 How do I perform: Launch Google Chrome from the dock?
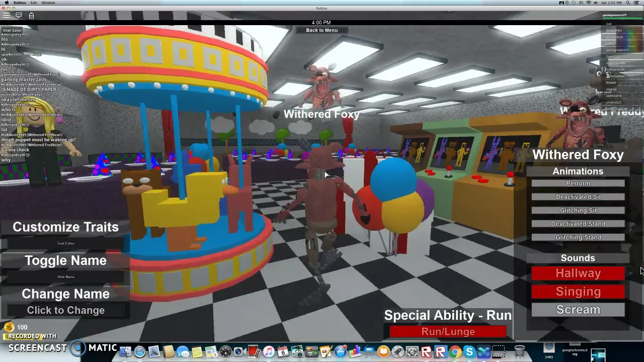(455, 352)
